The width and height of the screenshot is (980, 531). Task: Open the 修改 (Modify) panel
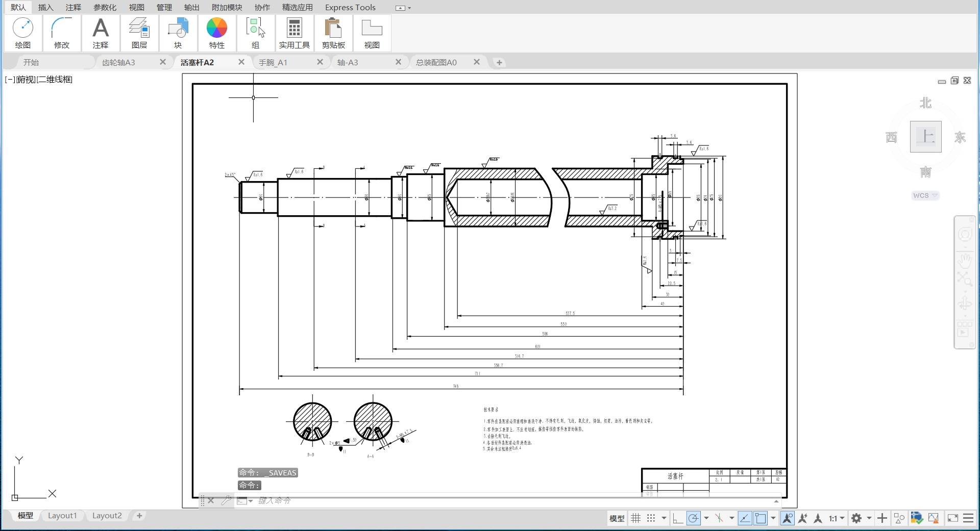[x=62, y=33]
